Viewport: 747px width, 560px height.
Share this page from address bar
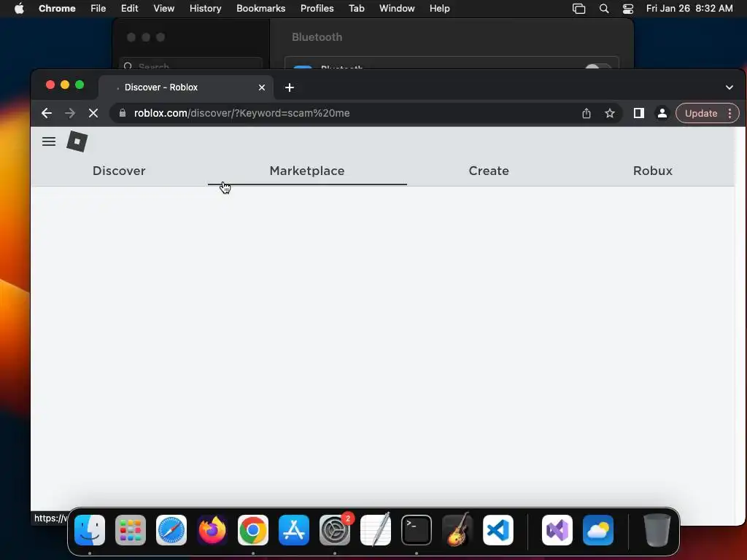587,113
